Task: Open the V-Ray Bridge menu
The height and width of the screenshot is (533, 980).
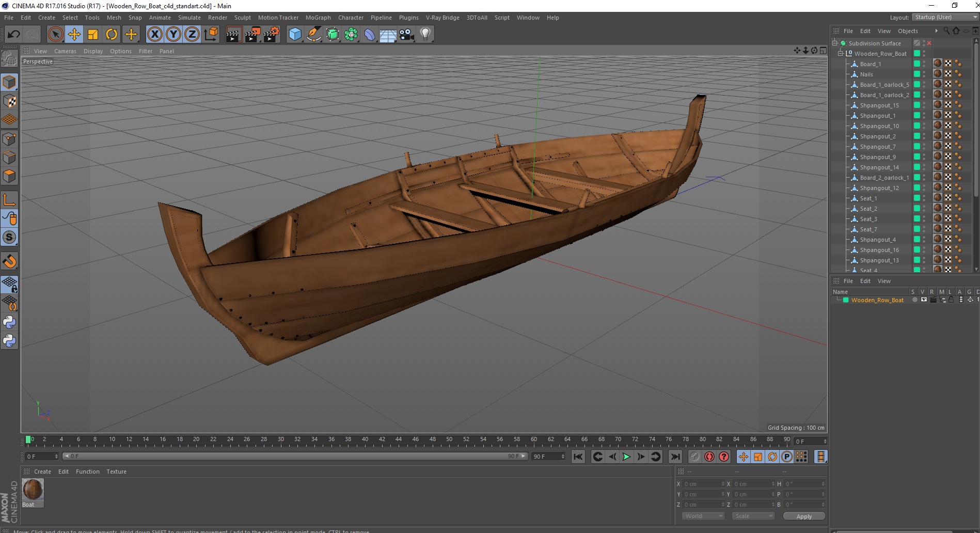Action: (442, 18)
